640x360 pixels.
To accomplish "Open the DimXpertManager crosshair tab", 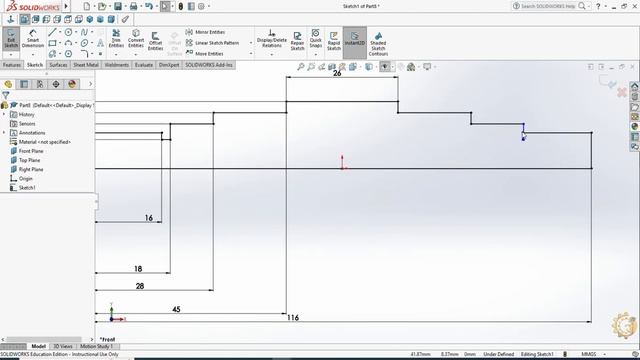I will (56, 84).
